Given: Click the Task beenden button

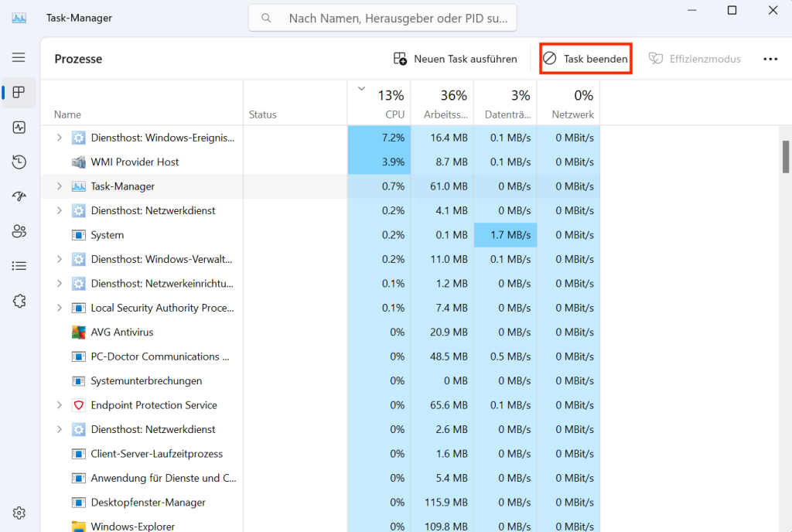Looking at the screenshot, I should (x=585, y=59).
